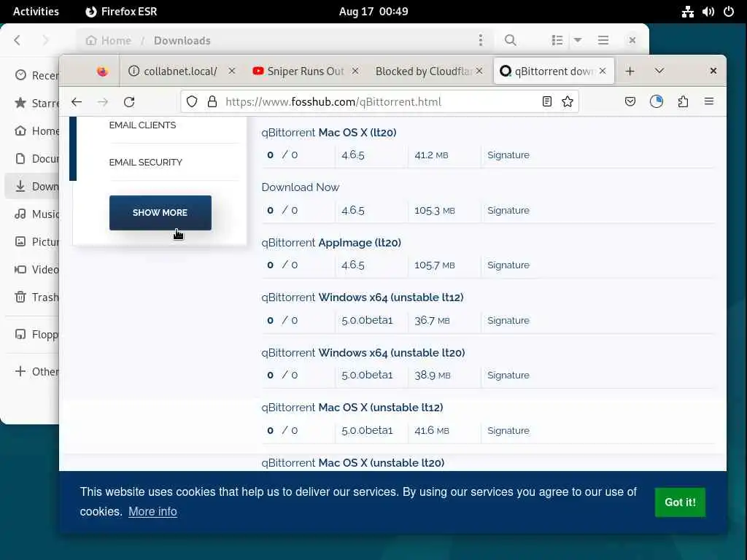Image resolution: width=747 pixels, height=560 pixels.
Task: Go back in Firefox history
Action: pos(77,102)
